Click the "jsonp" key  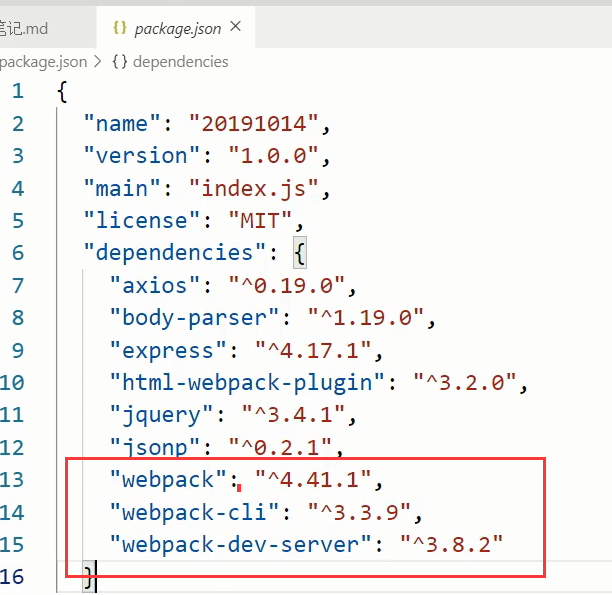point(155,447)
